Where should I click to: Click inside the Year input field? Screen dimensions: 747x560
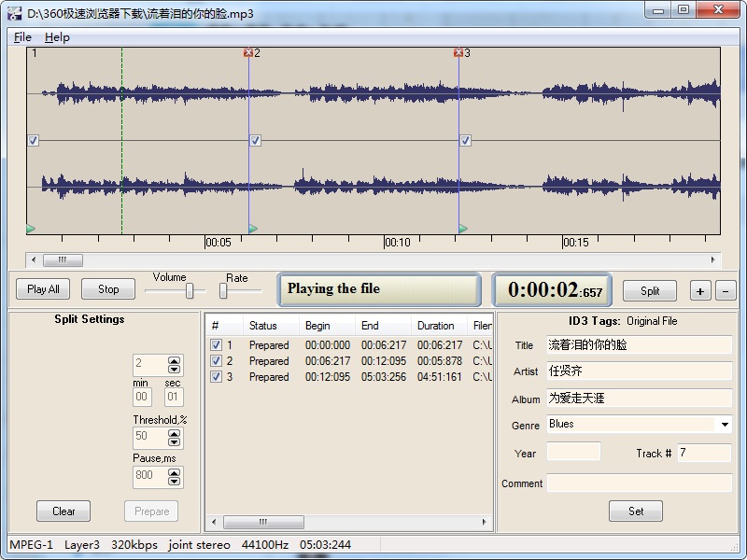pyautogui.click(x=572, y=451)
